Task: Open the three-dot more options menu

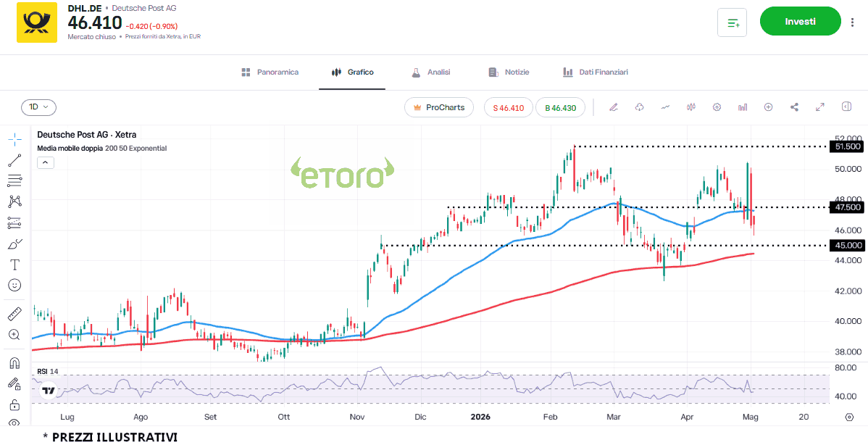Action: pyautogui.click(x=852, y=22)
